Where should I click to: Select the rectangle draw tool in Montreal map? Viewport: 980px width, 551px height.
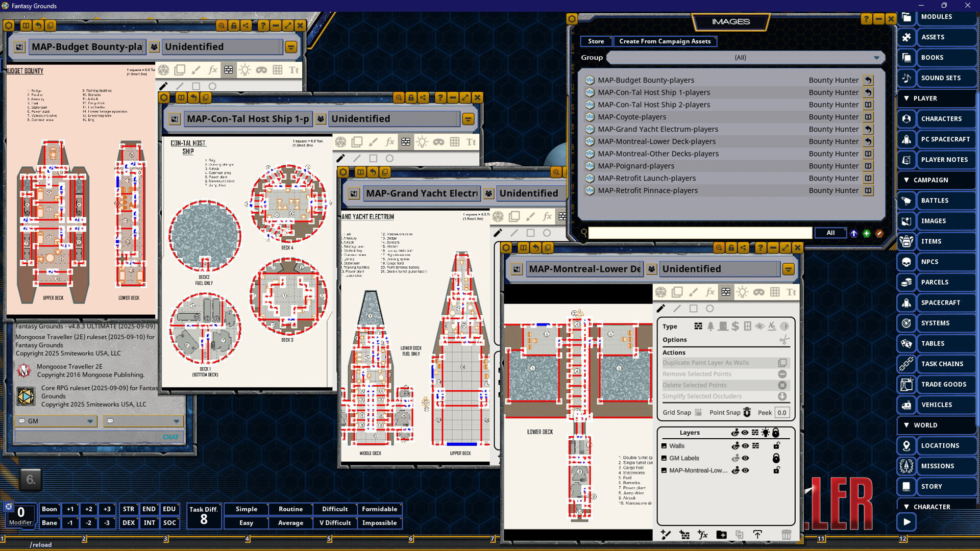(693, 309)
